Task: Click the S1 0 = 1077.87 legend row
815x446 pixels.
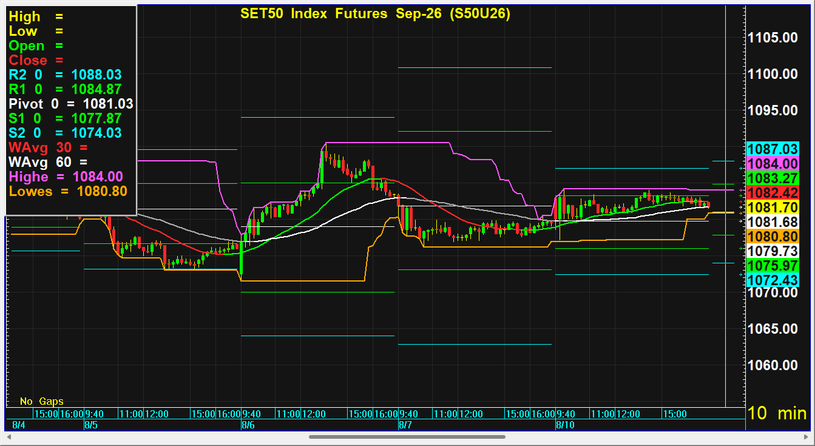Action: point(65,119)
